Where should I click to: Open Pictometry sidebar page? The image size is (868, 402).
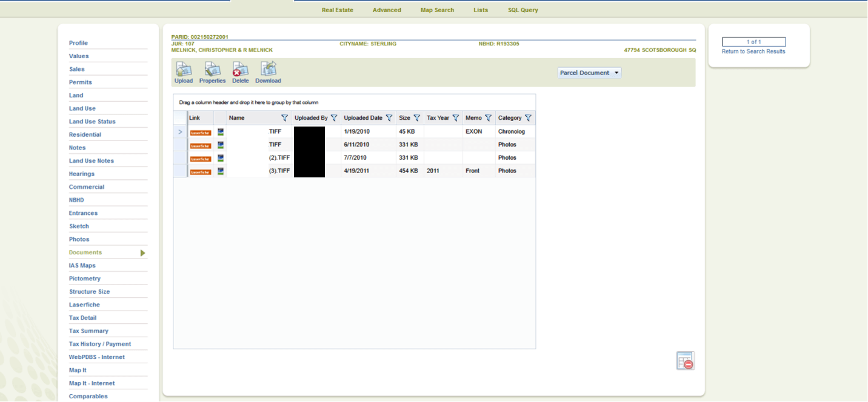point(85,278)
